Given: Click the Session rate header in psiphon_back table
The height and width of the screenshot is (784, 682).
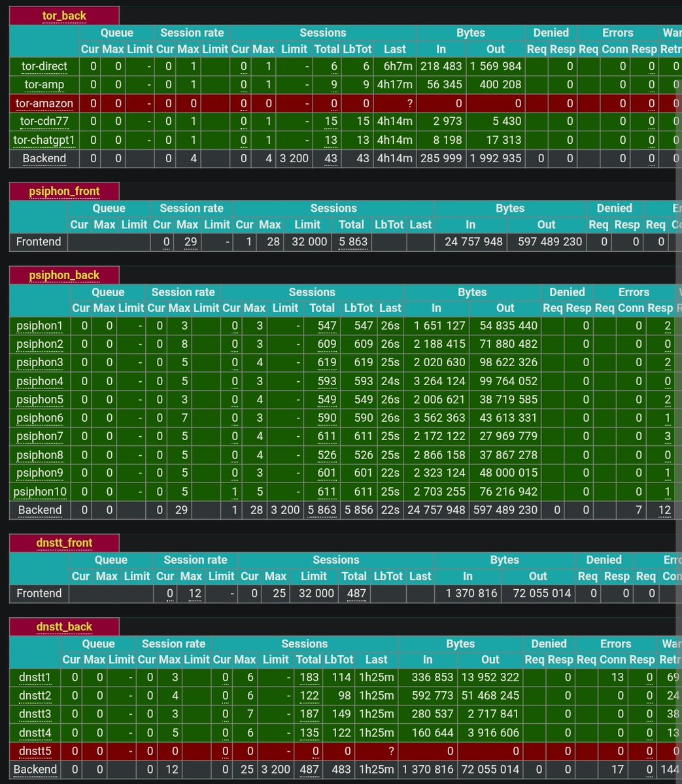Looking at the screenshot, I should pyautogui.click(x=183, y=292).
